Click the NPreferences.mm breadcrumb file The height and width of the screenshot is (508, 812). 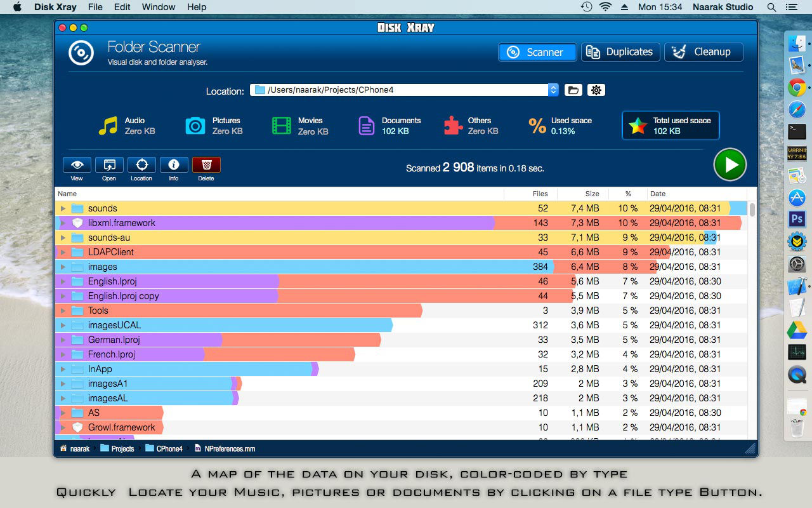pos(225,448)
